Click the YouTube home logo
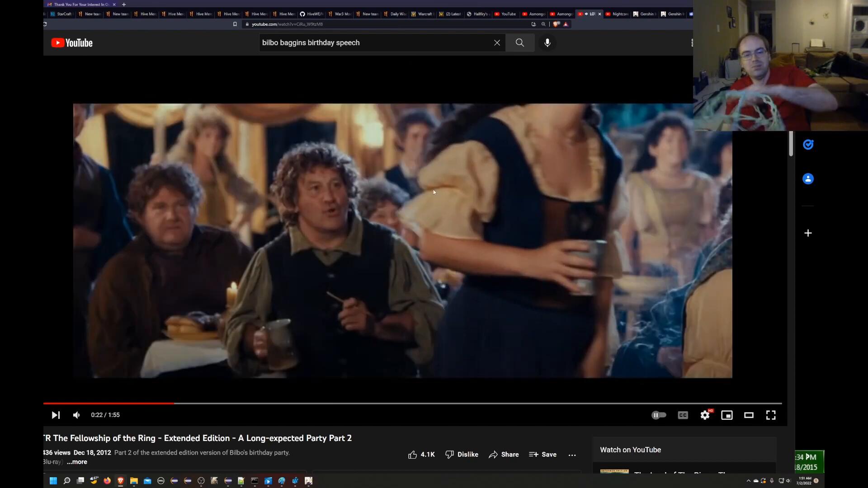868x488 pixels. pyautogui.click(x=72, y=43)
